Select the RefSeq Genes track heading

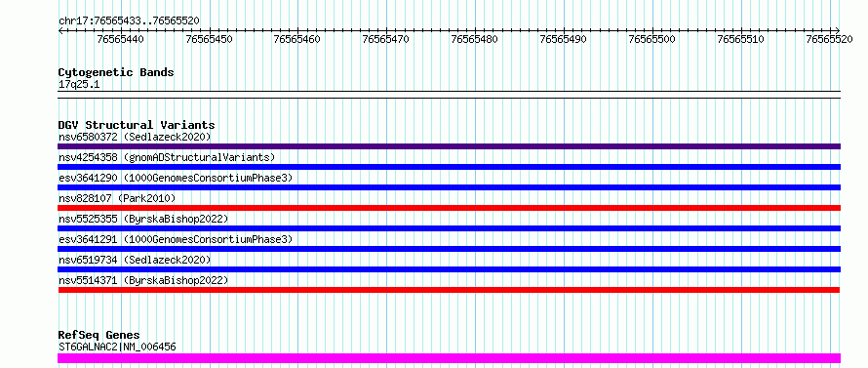click(99, 336)
